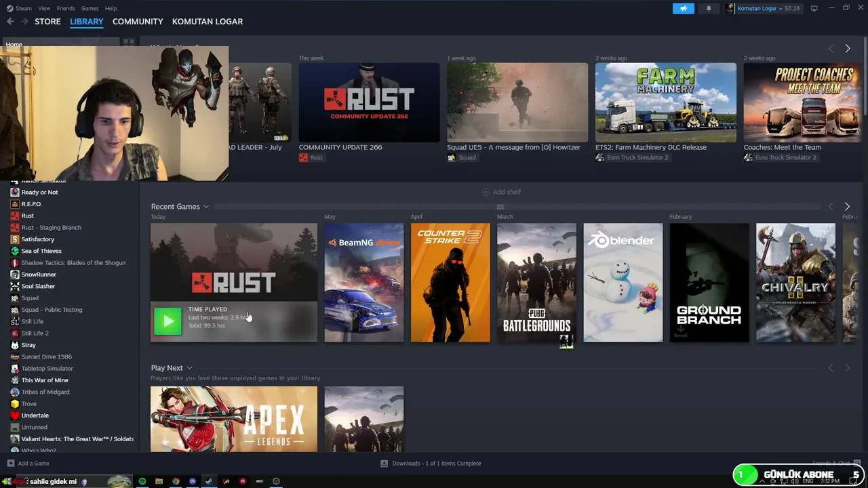Viewport: 868px width, 488px height.
Task: Click the Trove game icon in sidebar
Action: coord(15,404)
